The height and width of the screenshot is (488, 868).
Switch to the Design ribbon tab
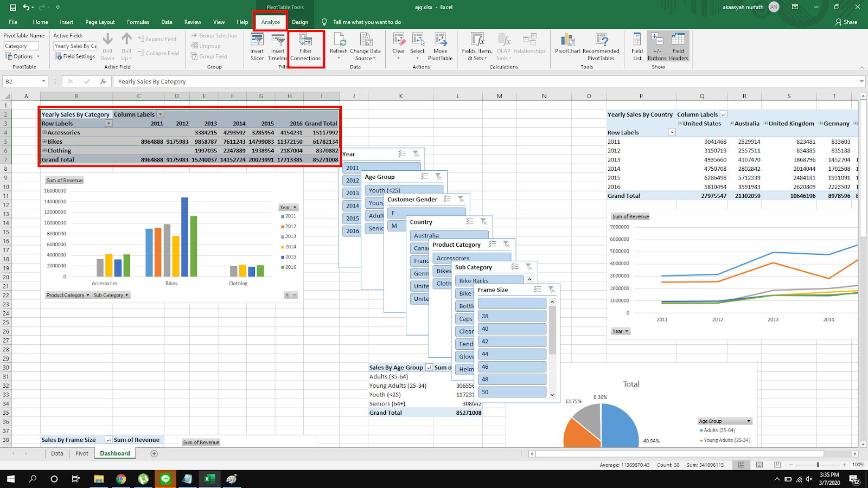coord(300,22)
